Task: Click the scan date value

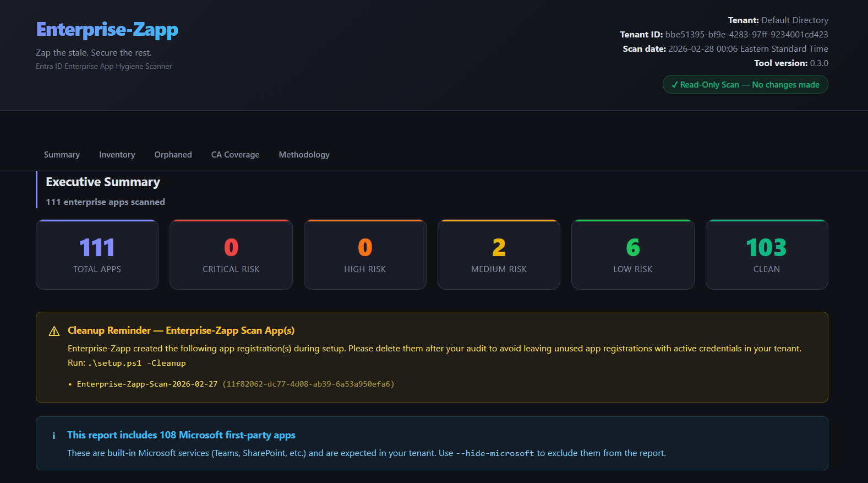Action: click(x=748, y=48)
